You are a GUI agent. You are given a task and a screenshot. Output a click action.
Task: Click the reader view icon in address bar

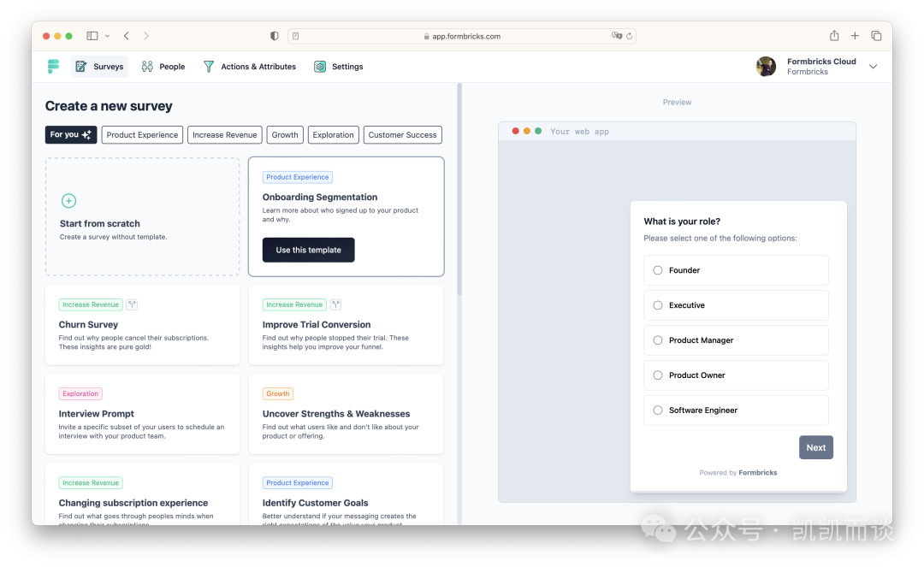[296, 36]
